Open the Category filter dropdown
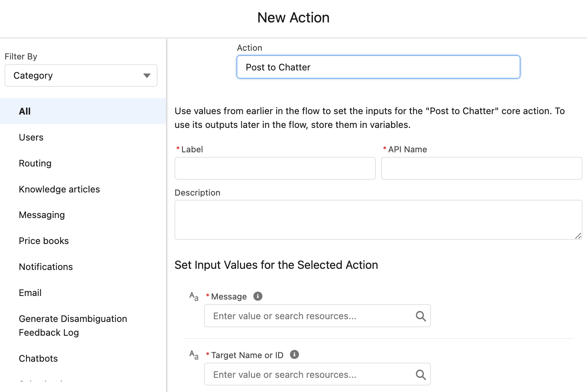 point(81,75)
